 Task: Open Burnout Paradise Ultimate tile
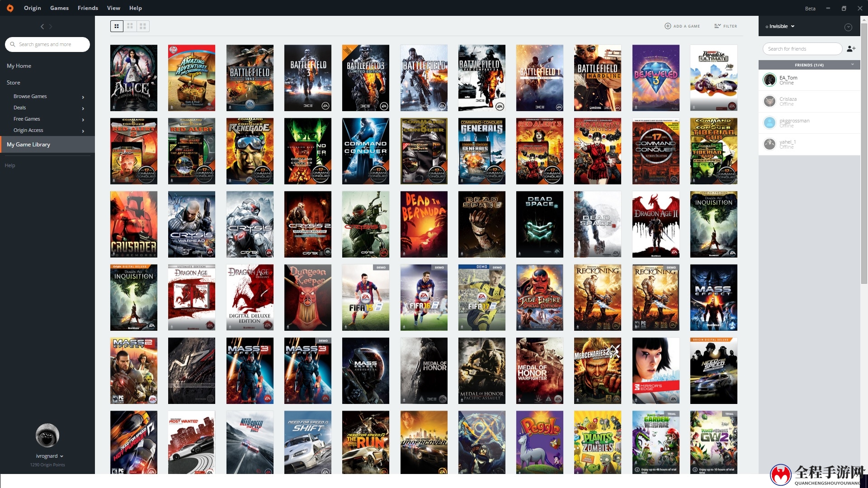point(714,78)
